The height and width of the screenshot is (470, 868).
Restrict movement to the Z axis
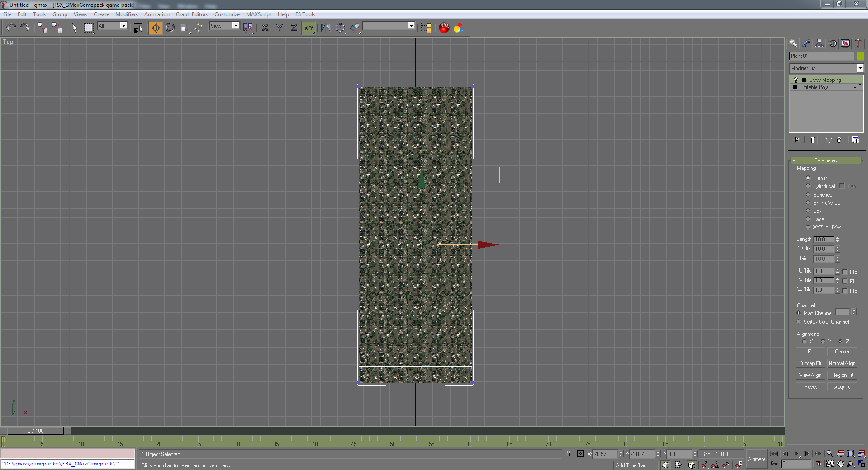pos(294,28)
